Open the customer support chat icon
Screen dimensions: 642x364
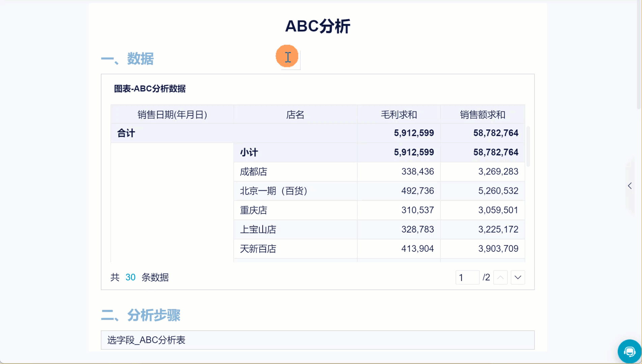(629, 352)
